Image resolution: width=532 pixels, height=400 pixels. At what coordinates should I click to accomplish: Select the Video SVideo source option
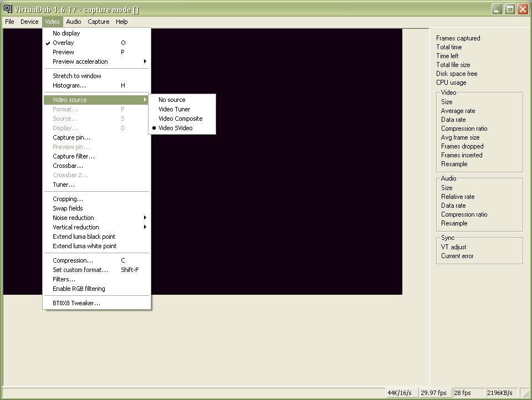(182, 128)
